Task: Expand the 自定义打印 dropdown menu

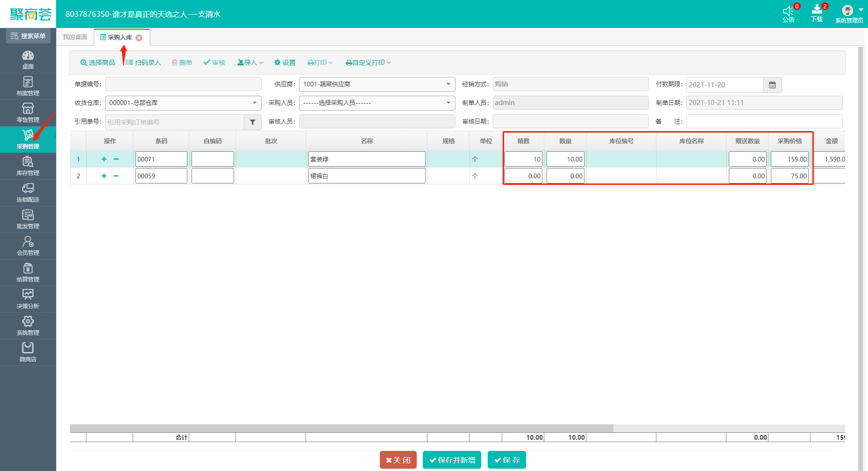Action: click(x=368, y=63)
